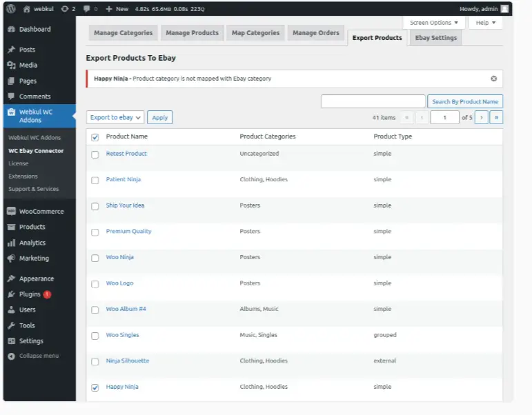Open the comments bubble icon in admin bar
The height and width of the screenshot is (415, 532).
[x=88, y=9]
